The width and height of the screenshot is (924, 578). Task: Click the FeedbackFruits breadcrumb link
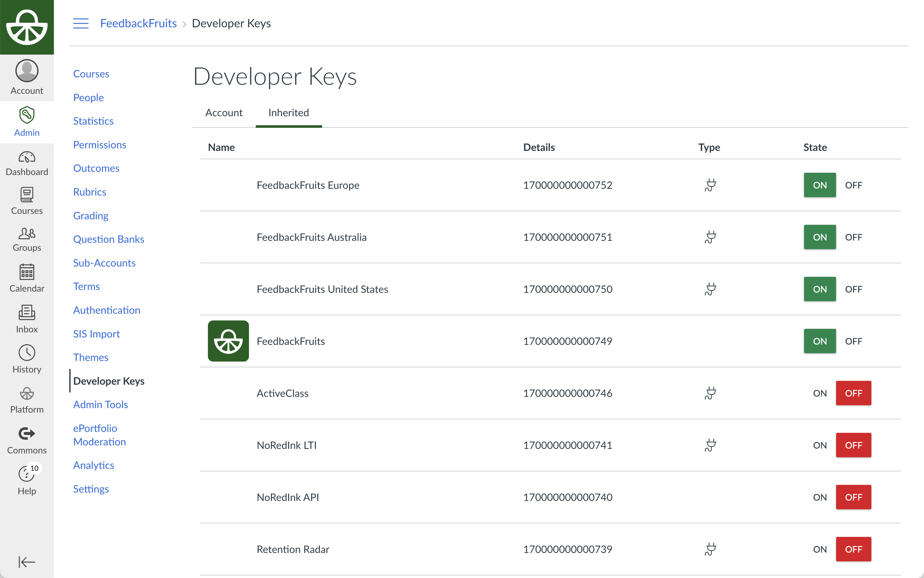pyautogui.click(x=138, y=23)
